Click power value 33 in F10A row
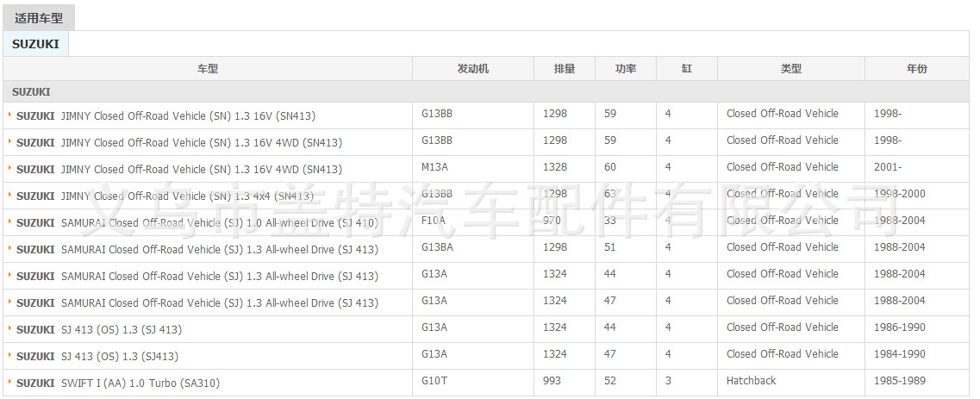 tap(610, 221)
